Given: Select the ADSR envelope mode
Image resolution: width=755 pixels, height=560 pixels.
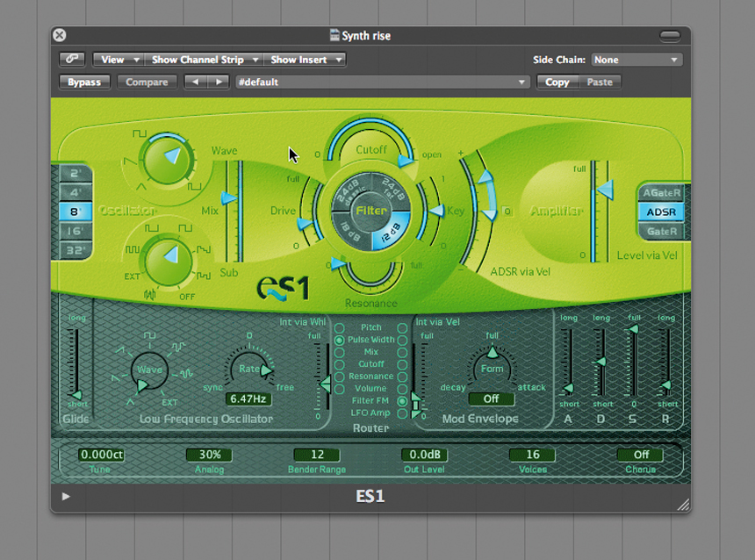Looking at the screenshot, I should click(662, 212).
